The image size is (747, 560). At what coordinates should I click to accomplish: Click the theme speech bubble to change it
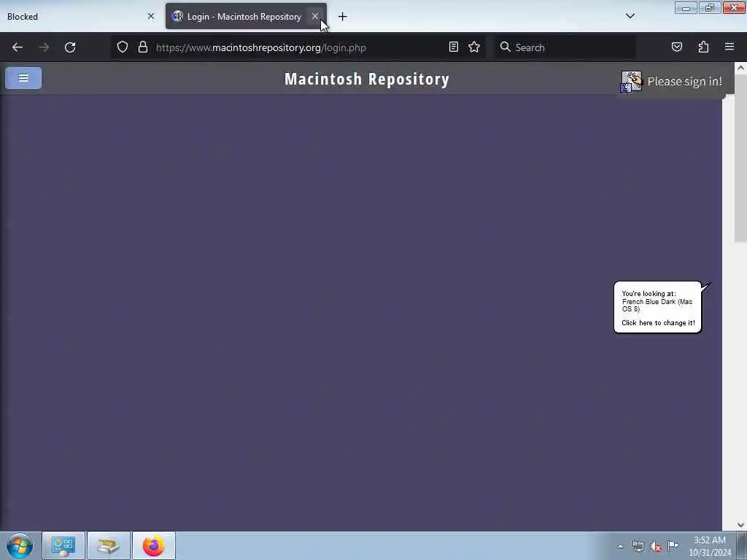657,307
